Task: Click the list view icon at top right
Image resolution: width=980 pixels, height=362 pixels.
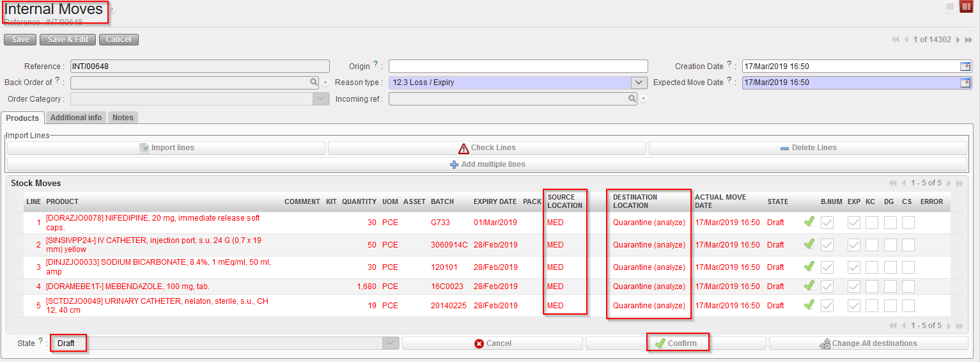Action: 950,7
